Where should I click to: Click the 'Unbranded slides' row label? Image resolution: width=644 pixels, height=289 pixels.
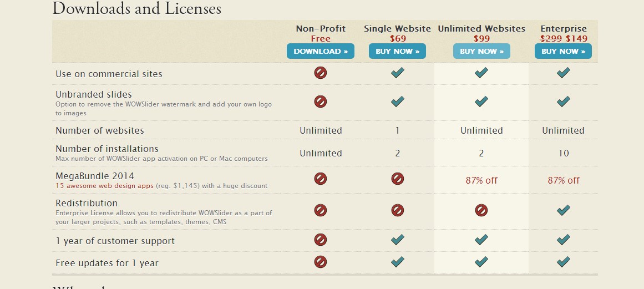[x=94, y=94]
